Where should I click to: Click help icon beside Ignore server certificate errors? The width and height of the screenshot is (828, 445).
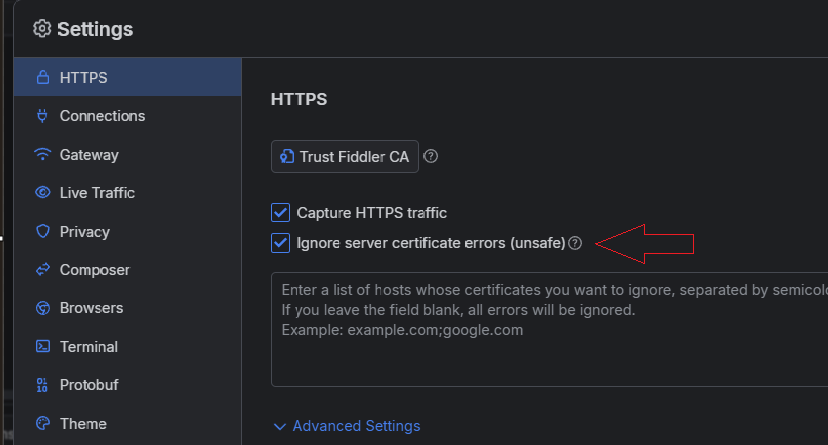point(575,243)
